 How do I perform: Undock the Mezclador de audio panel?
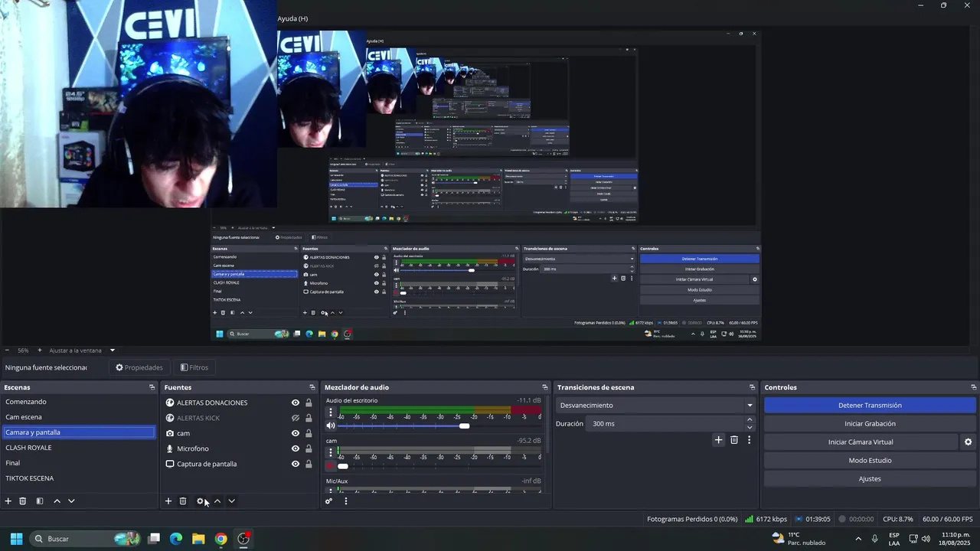[545, 387]
